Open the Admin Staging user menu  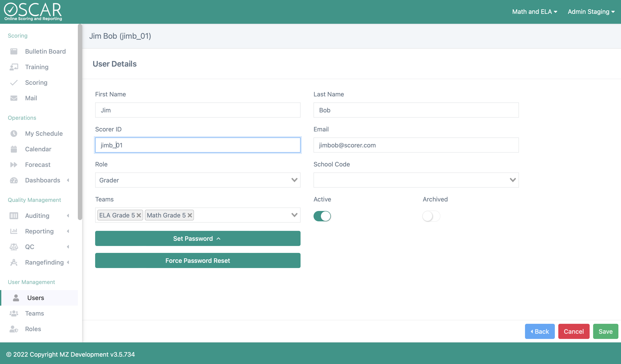tap(591, 12)
